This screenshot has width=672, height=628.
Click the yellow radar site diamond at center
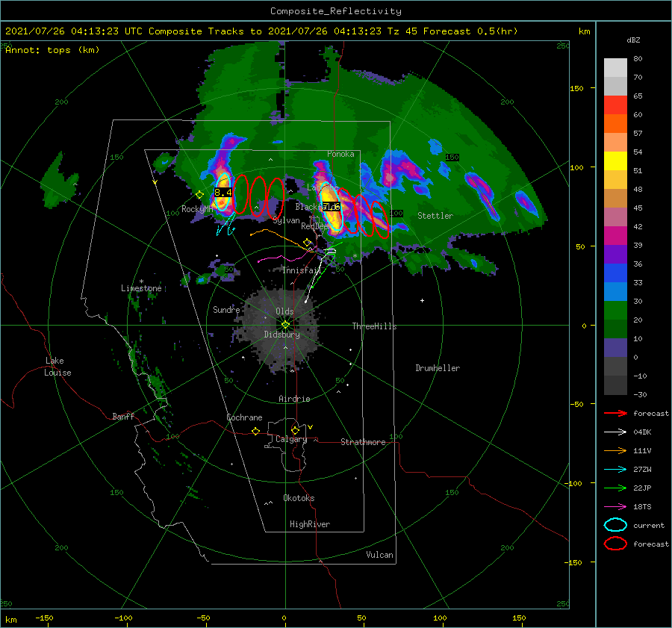click(x=285, y=325)
